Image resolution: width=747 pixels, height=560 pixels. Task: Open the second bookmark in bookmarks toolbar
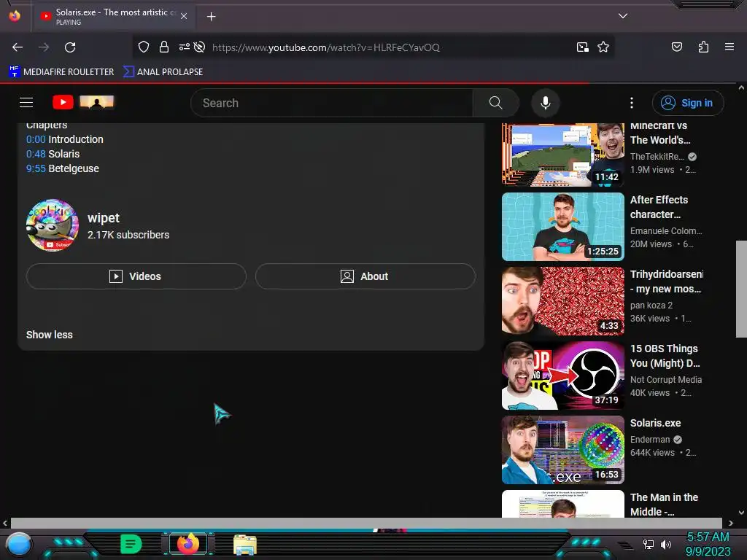163,72
